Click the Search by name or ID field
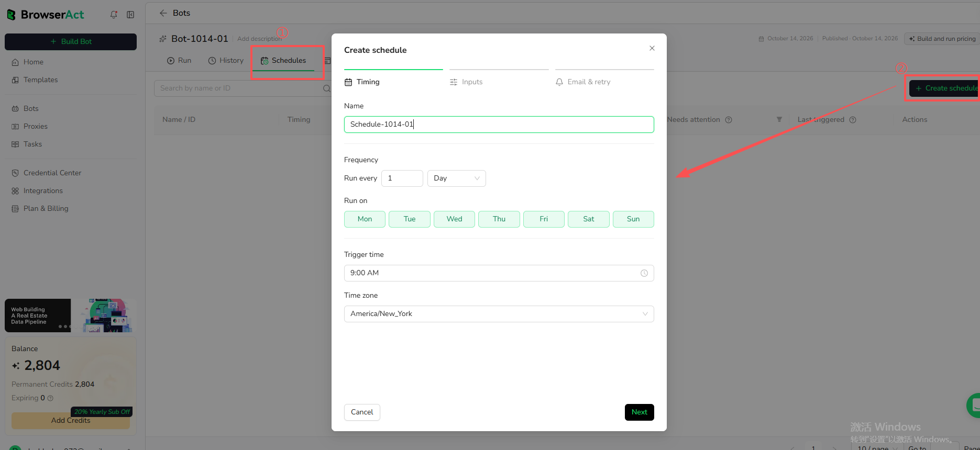 (244, 88)
